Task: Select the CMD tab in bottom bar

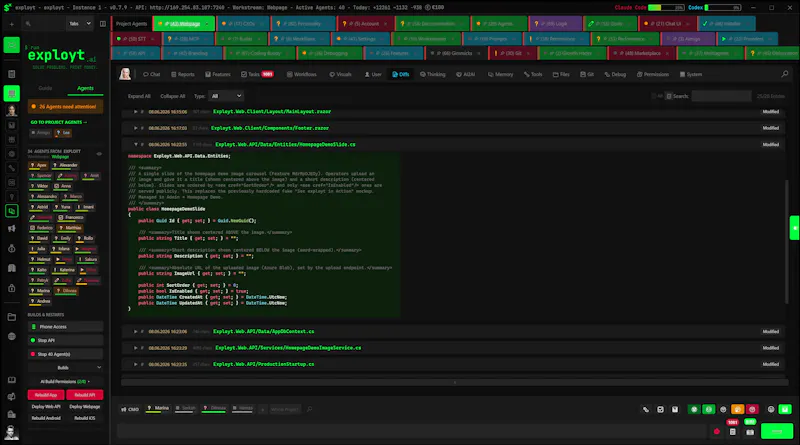Action: click(x=130, y=409)
